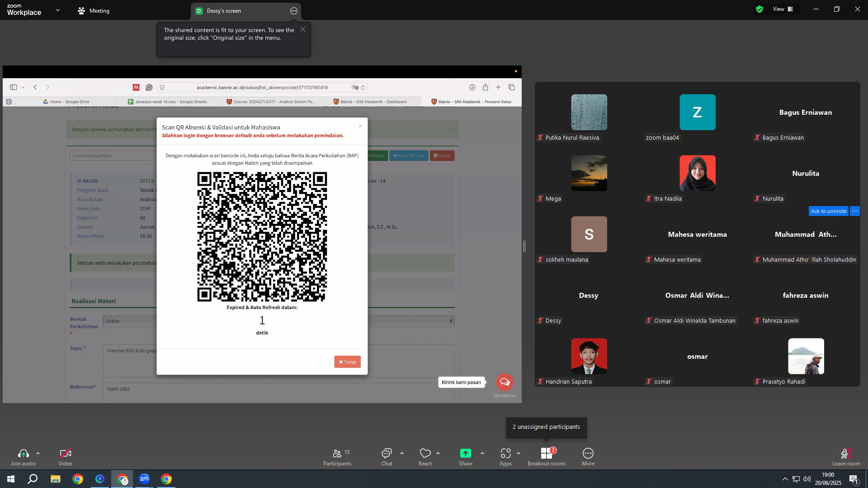868x488 pixels.
Task: Open the Apps icon
Action: (505, 453)
